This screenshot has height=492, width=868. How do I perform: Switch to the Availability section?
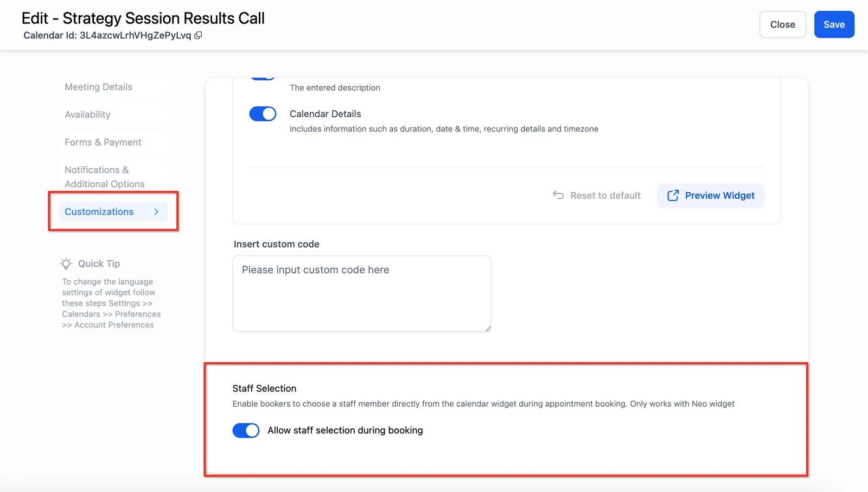coord(87,115)
